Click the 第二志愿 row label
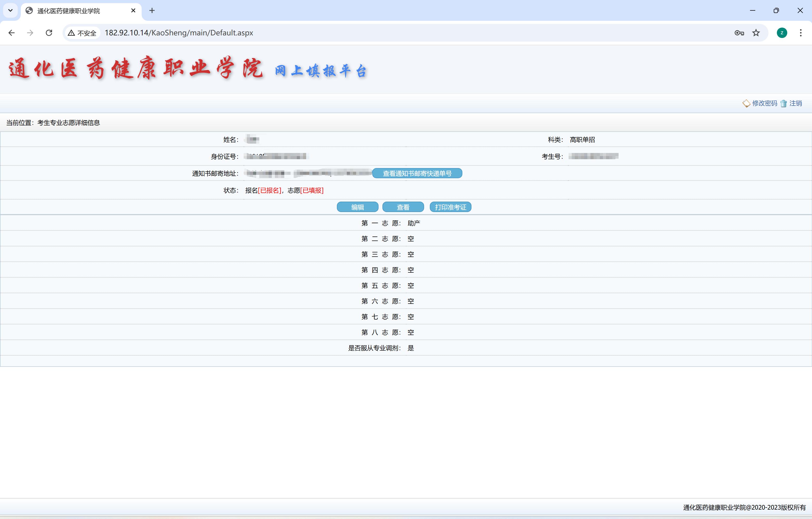This screenshot has height=519, width=812. [x=381, y=239]
